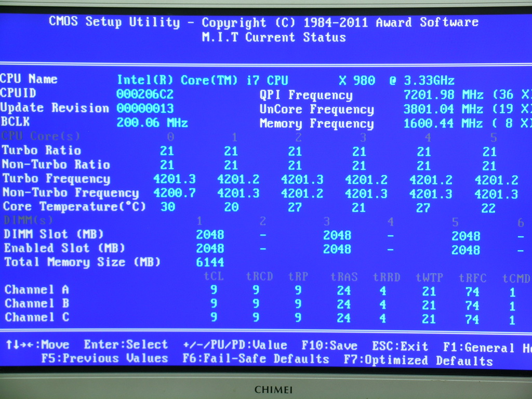This screenshot has height=399, width=532.
Task: Click the BCLK value "200.06 MHz"
Action: tap(152, 123)
